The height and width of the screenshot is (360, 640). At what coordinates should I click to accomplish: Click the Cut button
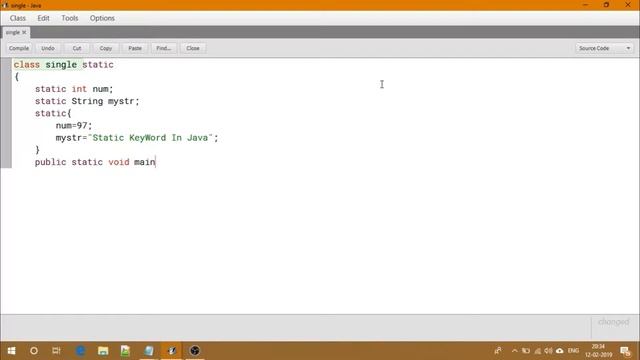77,48
